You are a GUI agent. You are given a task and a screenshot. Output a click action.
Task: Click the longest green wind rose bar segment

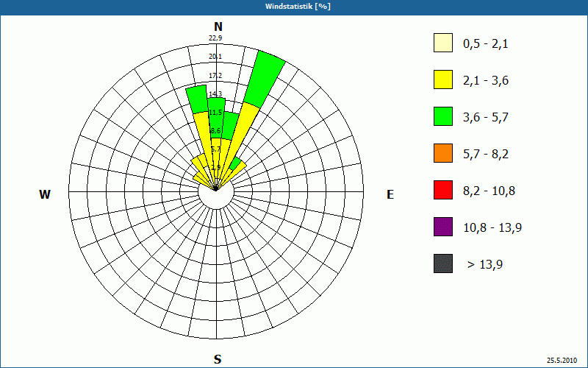pyautogui.click(x=265, y=79)
